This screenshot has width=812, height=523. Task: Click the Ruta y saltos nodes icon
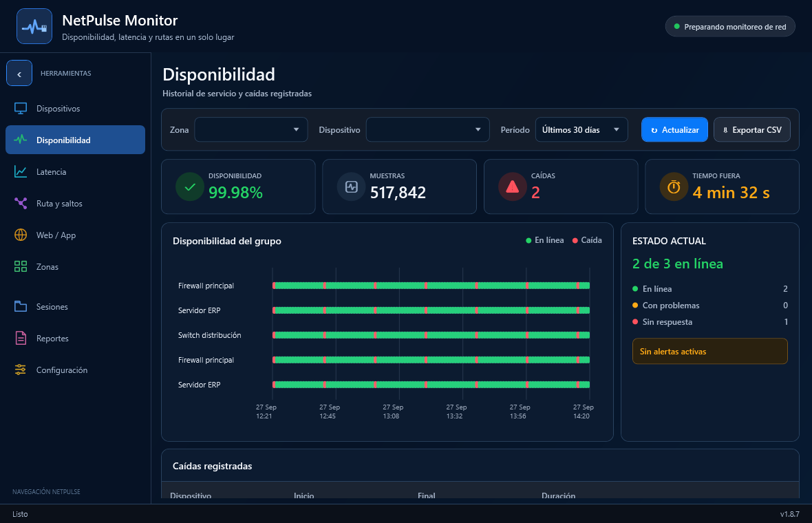coord(21,204)
